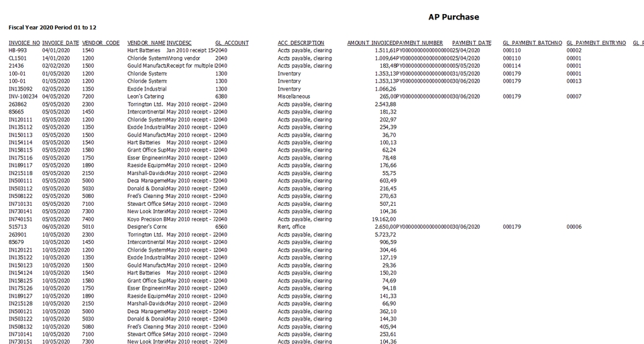The image size is (644, 344).
Task: Select the GL PAYMENT ENTRYNO column header
Action: (596, 43)
